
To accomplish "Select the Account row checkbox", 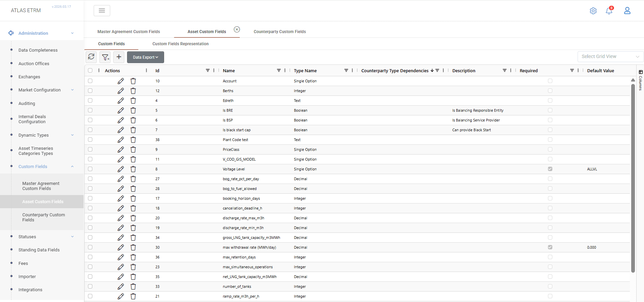I will tap(90, 81).
